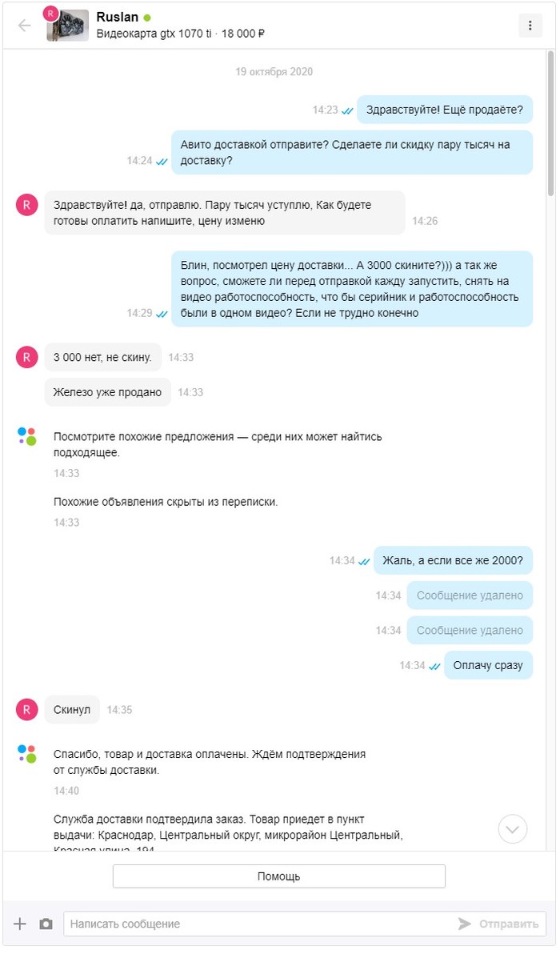Click Ruslan's avatar beside first reply
This screenshot has width=560, height=954.
[x=26, y=205]
